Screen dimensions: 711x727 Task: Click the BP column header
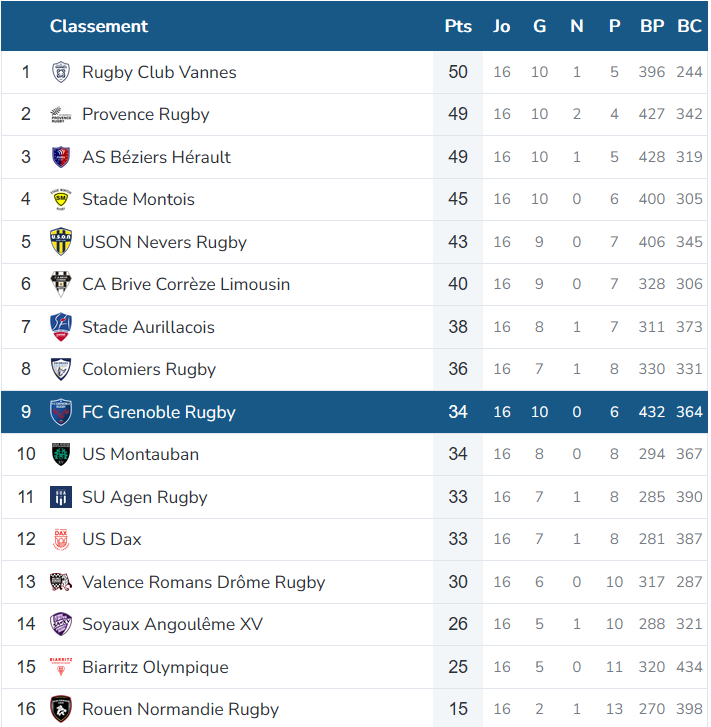tap(652, 26)
